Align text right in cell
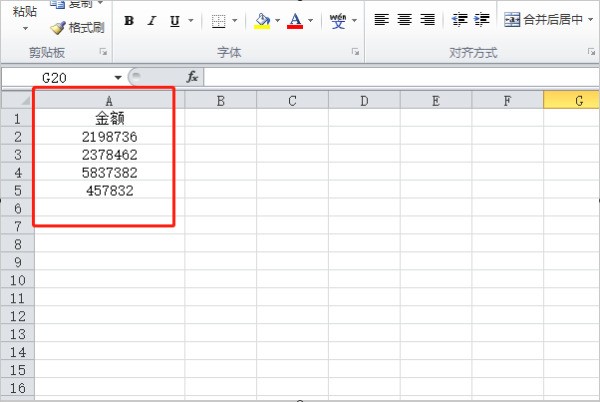Image resolution: width=600 pixels, height=402 pixels. point(427,20)
